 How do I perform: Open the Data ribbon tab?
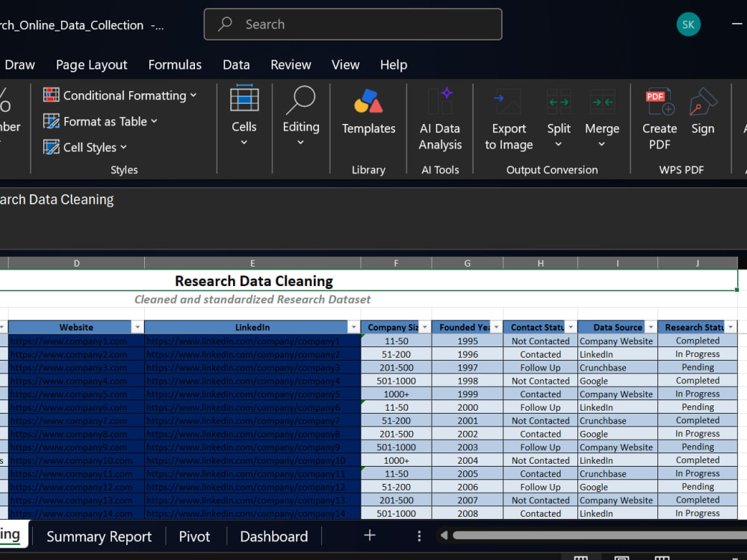pyautogui.click(x=236, y=65)
